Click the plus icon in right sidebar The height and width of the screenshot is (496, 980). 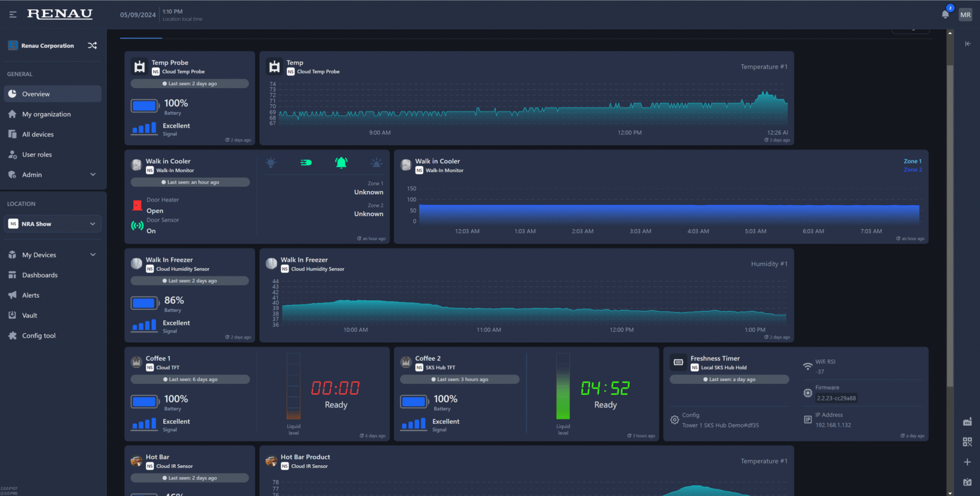(967, 462)
